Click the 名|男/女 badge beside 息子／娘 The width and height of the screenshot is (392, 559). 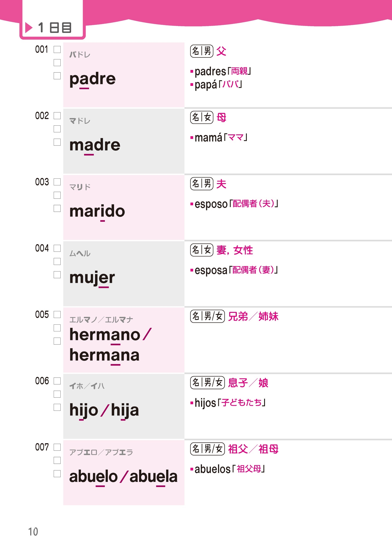207,383
